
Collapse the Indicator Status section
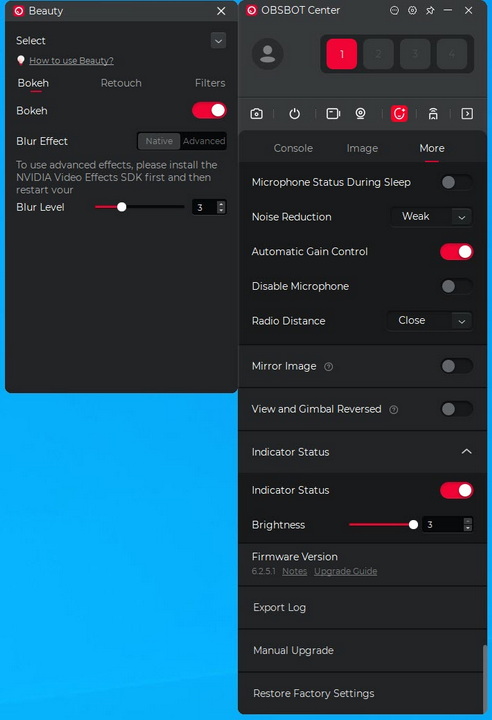pos(466,451)
